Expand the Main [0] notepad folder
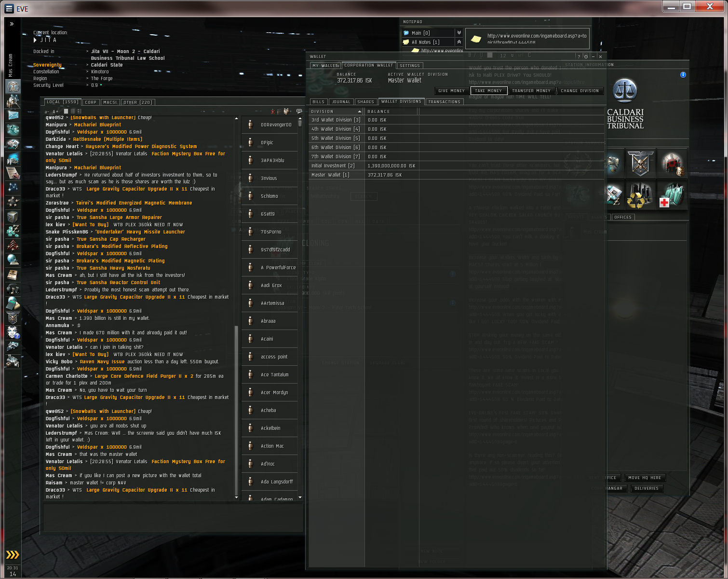Image resolution: width=728 pixels, height=579 pixels. click(x=459, y=33)
